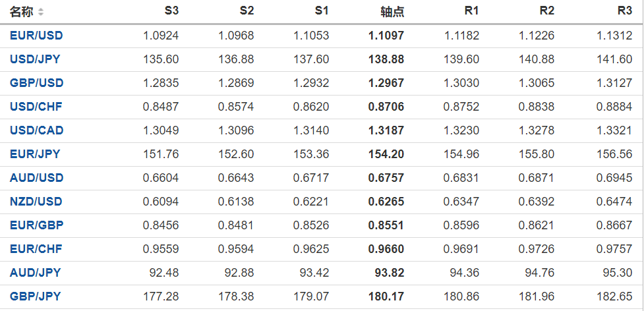This screenshot has height=311, width=644.
Task: Open the GBP/JPY pair link
Action: tap(35, 297)
